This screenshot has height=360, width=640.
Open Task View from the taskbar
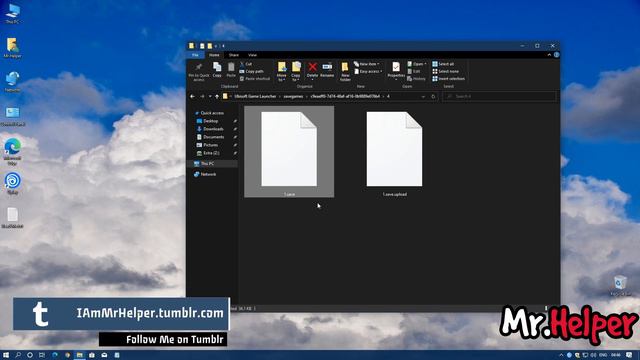click(42, 355)
